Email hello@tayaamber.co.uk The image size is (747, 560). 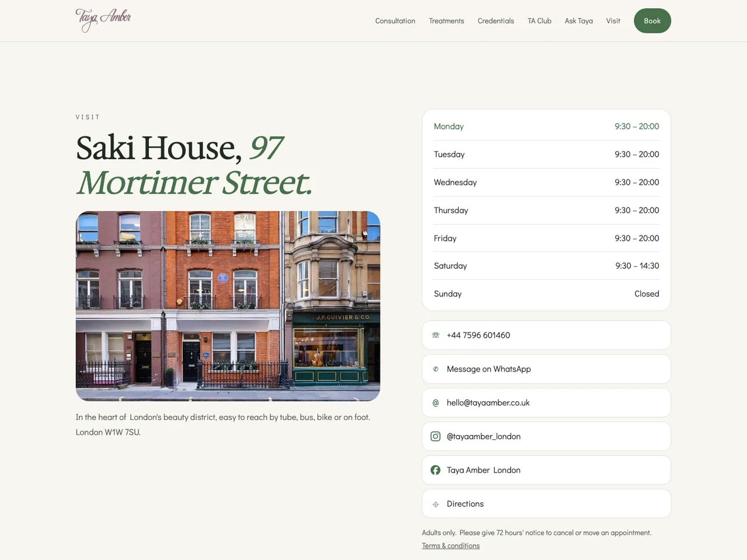pos(546,403)
